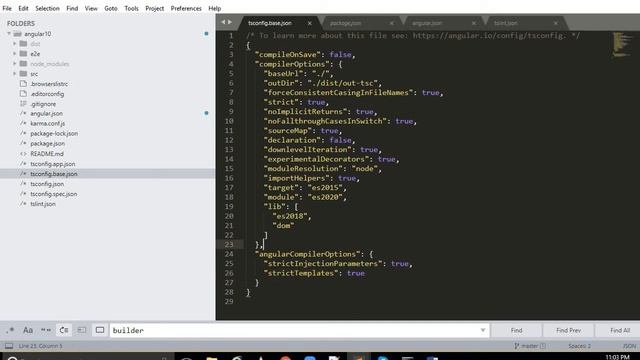The width and height of the screenshot is (640, 360).
Task: Click the angular10 folder icon
Action: [x=17, y=34]
